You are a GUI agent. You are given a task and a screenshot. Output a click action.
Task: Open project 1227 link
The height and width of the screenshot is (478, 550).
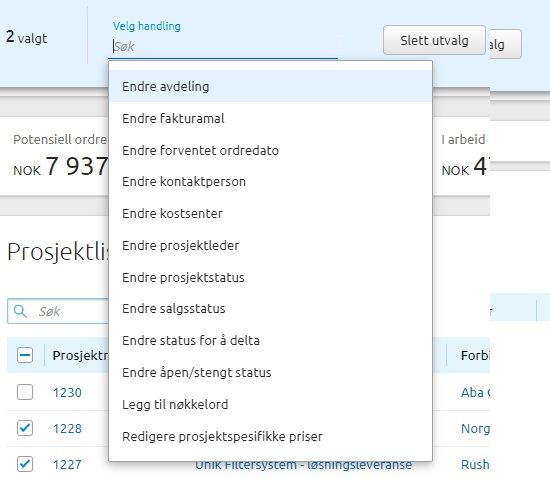(x=67, y=464)
